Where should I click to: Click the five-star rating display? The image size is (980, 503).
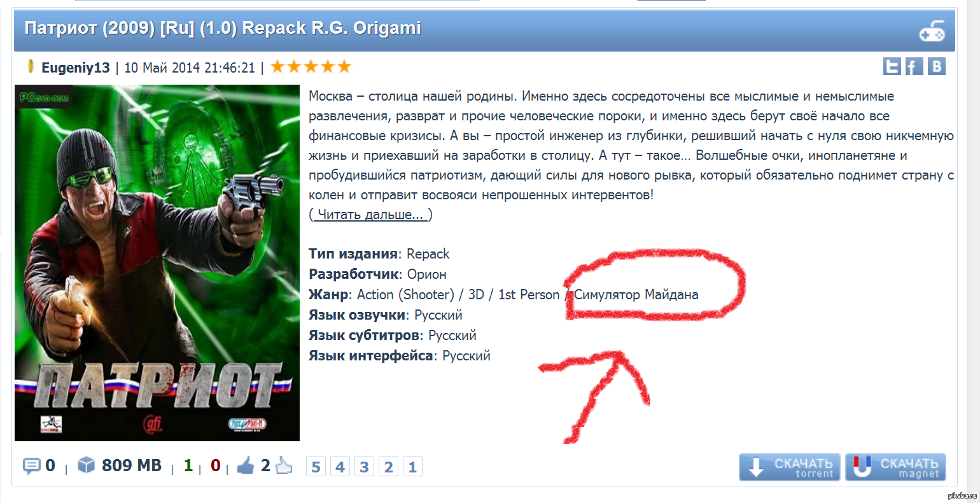point(311,67)
